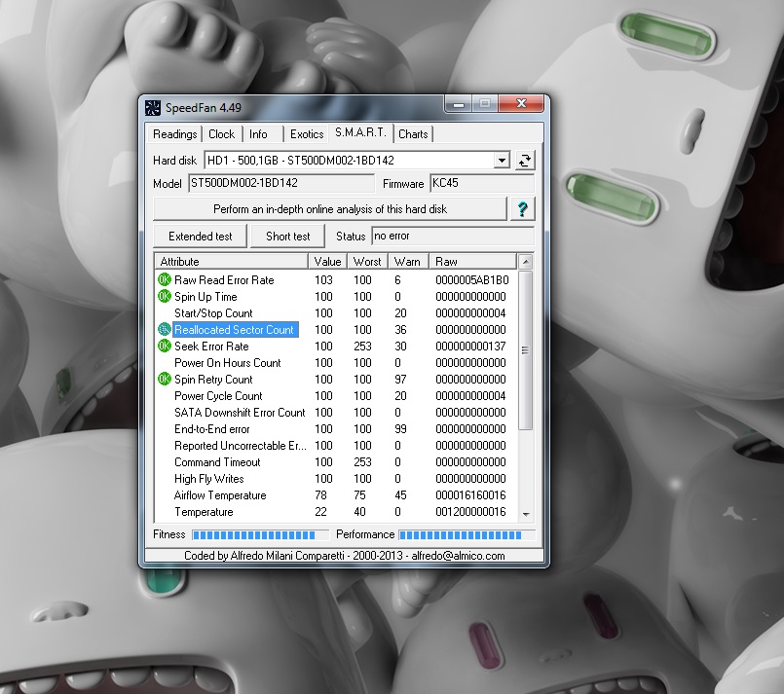Viewport: 784px width, 694px height.
Task: Select the Spin Retry Count row
Action: pos(335,379)
